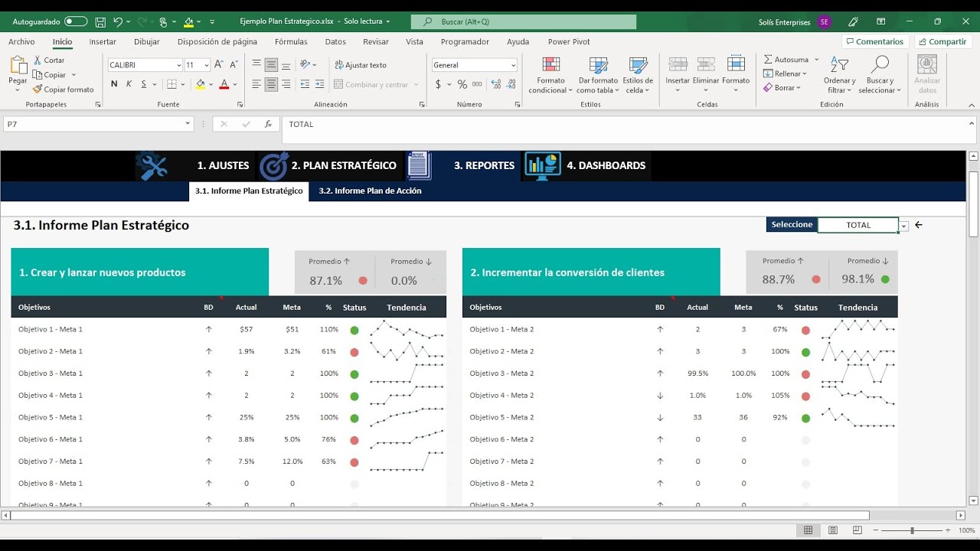This screenshot has height=551, width=980.
Task: Open 3.2. Informe Plan de Acción
Action: click(x=370, y=191)
